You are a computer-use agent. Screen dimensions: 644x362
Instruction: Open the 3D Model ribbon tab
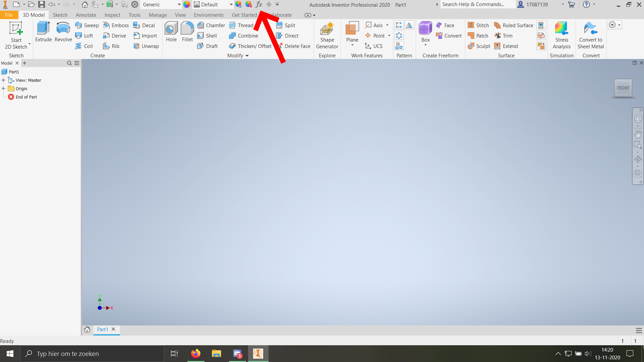(x=34, y=15)
